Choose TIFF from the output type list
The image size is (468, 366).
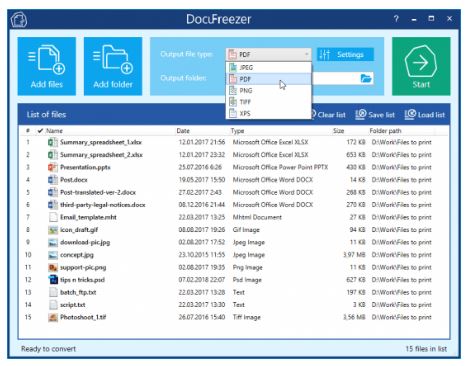tap(269, 102)
